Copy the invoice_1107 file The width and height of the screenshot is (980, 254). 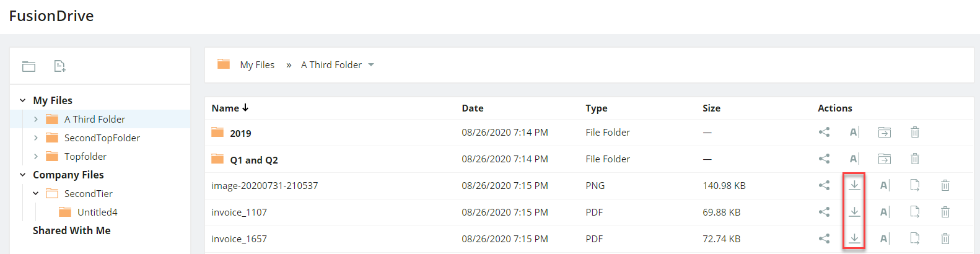point(915,212)
